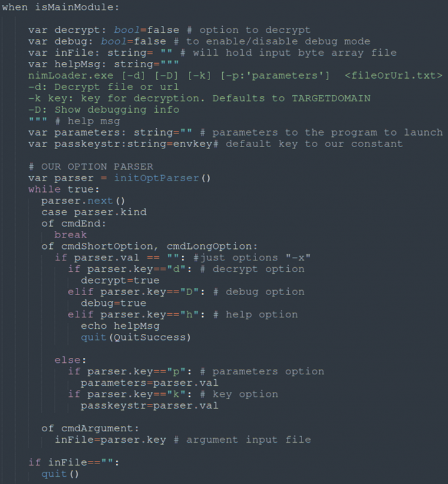Click the 'of cmdArgument:' branch

point(90,428)
